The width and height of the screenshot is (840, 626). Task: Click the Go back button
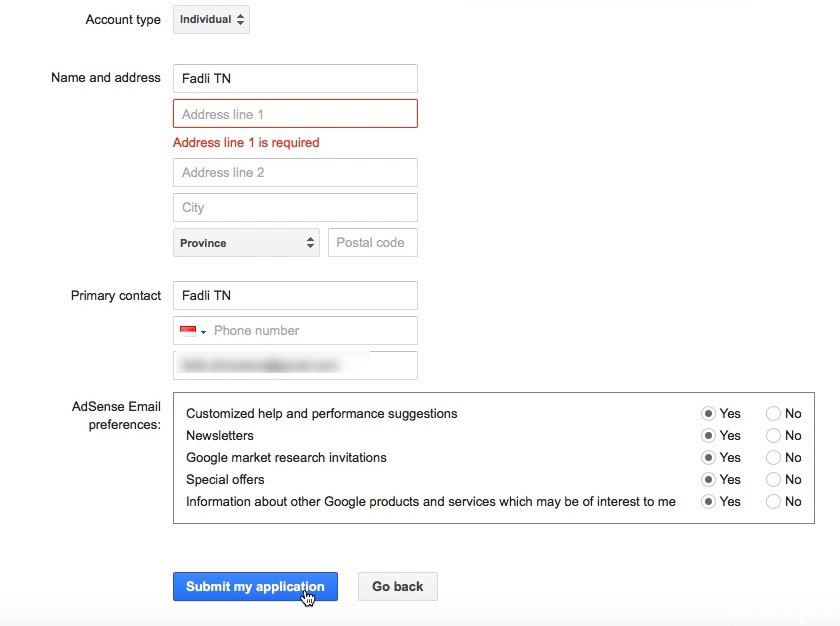click(397, 587)
